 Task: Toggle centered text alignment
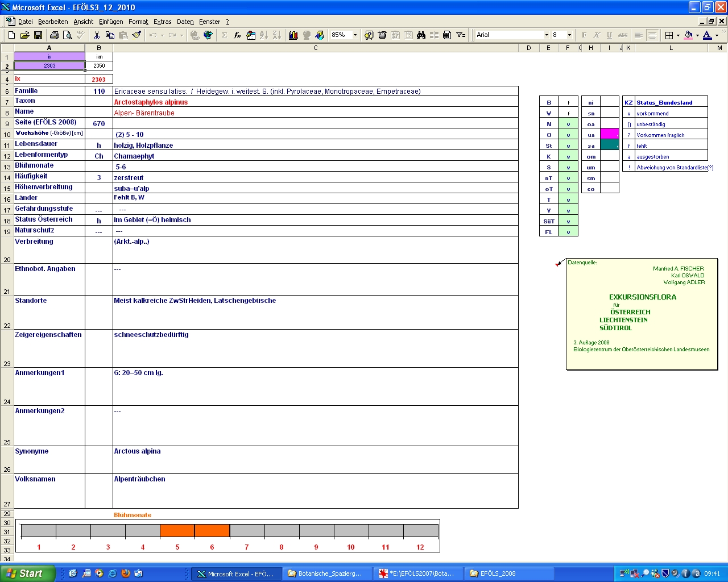tap(652, 35)
